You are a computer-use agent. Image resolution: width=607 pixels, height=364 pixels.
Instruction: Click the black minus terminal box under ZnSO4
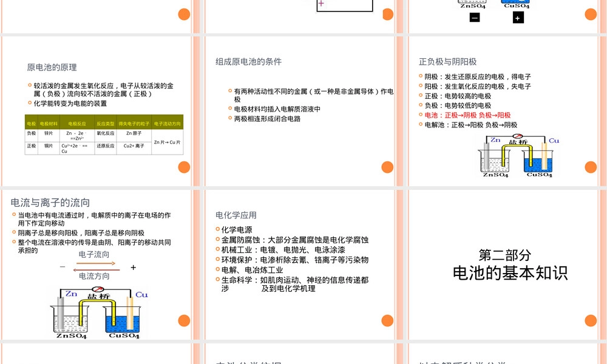coord(475,18)
